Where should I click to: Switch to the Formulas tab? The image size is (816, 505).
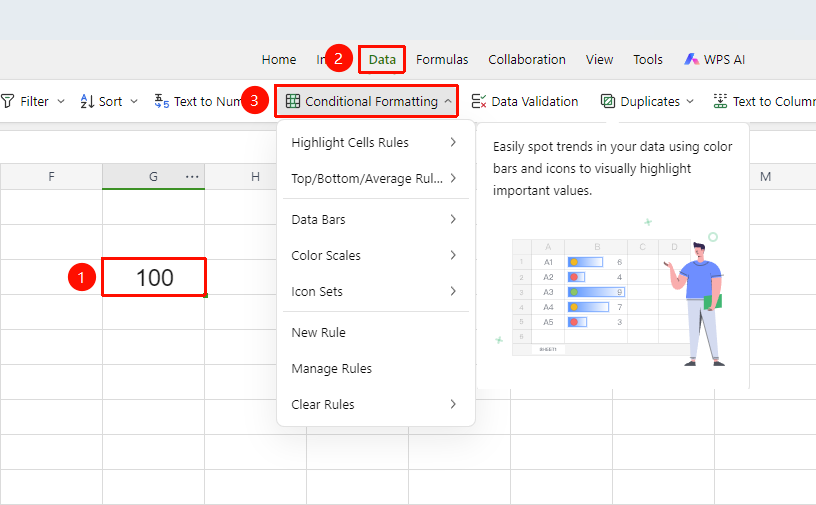(x=442, y=60)
